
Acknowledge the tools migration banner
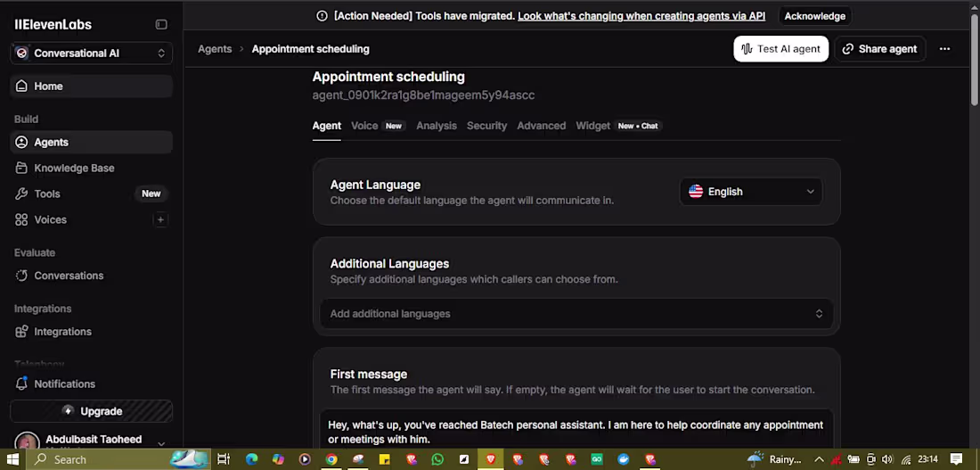(x=814, y=16)
